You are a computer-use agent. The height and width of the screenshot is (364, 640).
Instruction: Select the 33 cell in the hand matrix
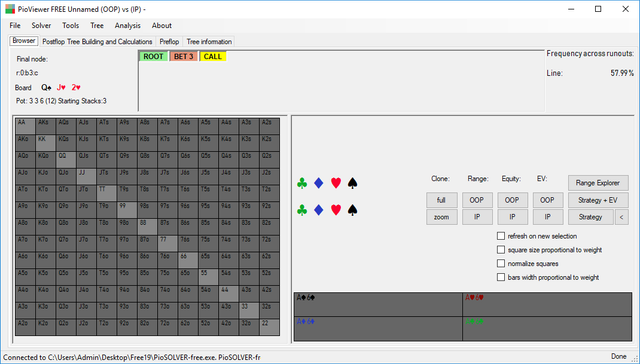(249, 311)
